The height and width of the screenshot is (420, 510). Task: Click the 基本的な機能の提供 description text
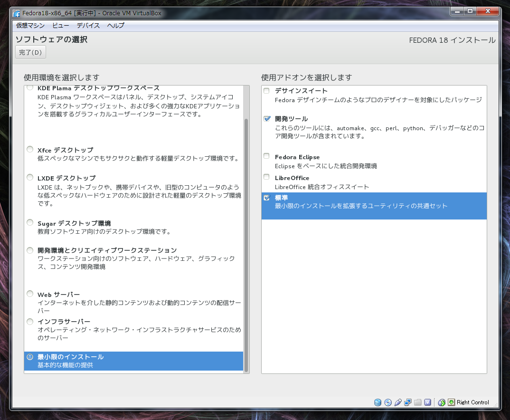tap(65, 365)
